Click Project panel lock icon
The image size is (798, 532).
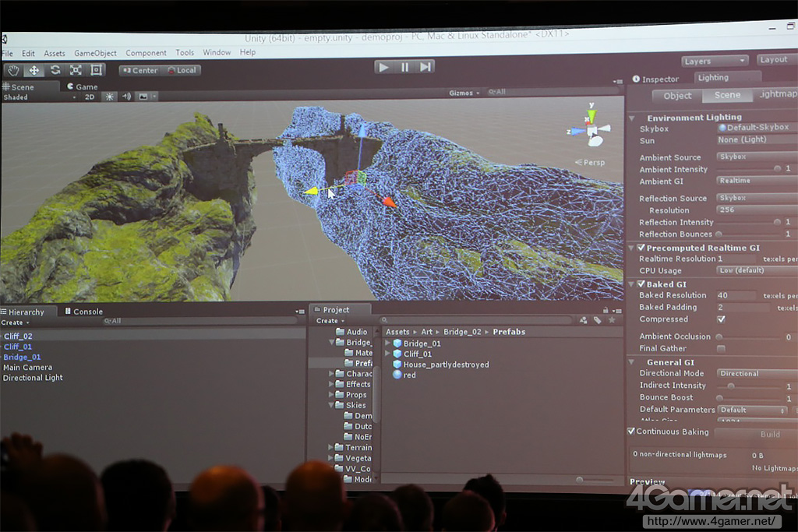click(x=606, y=310)
